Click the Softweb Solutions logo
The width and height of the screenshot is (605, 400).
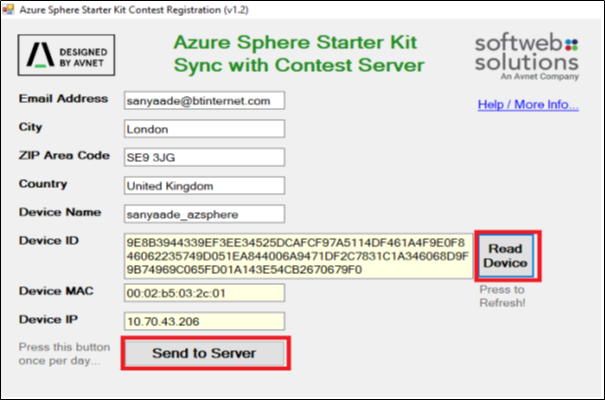click(x=525, y=56)
